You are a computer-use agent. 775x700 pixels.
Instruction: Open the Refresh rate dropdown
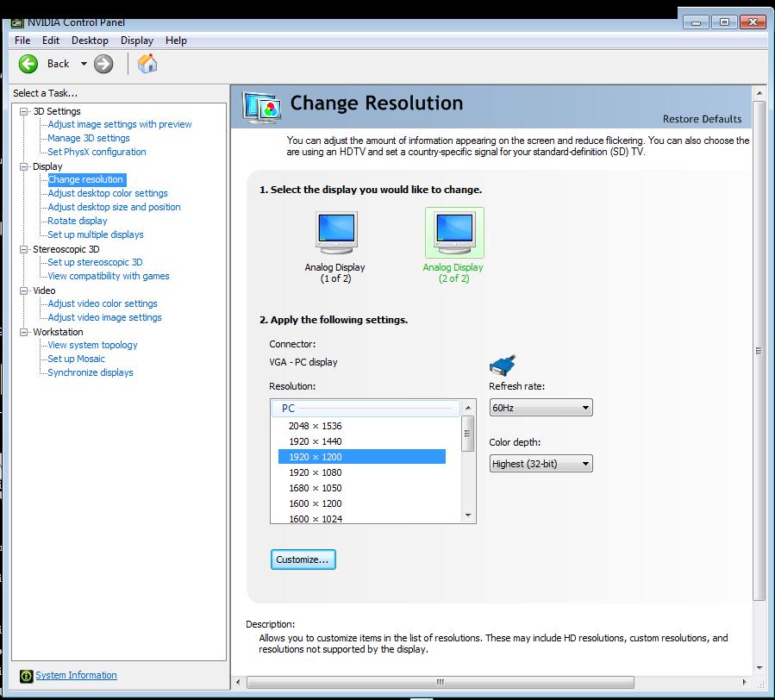click(x=541, y=408)
